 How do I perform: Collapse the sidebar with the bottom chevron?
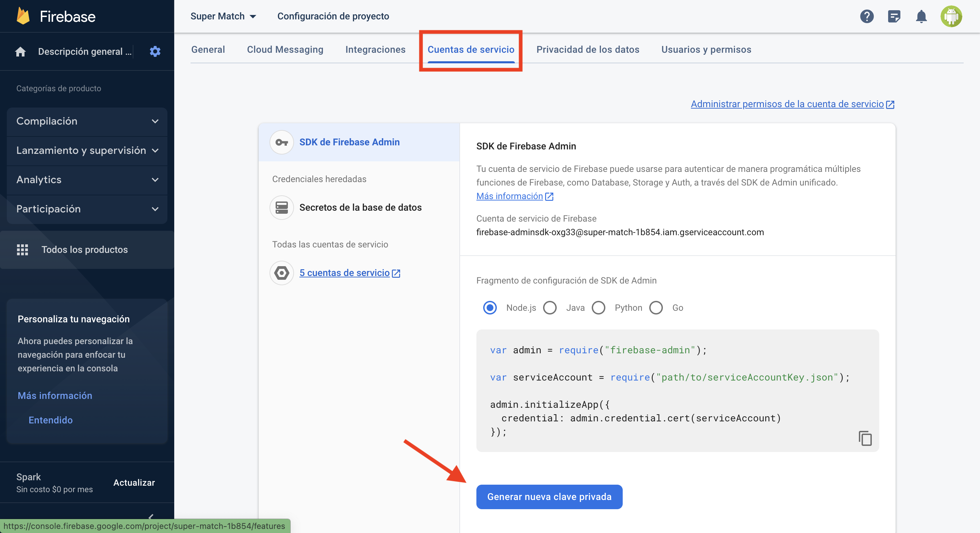click(x=151, y=517)
